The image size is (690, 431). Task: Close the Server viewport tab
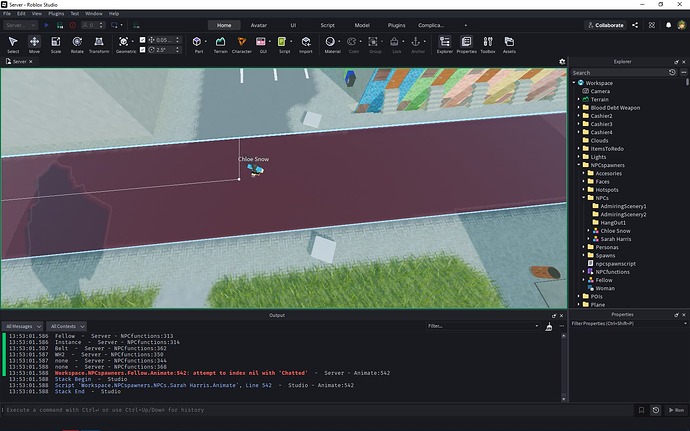coord(31,62)
